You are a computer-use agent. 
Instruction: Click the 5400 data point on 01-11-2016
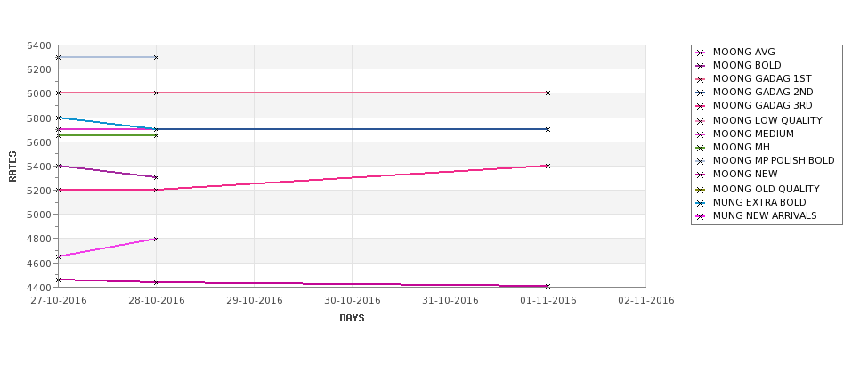(x=548, y=167)
